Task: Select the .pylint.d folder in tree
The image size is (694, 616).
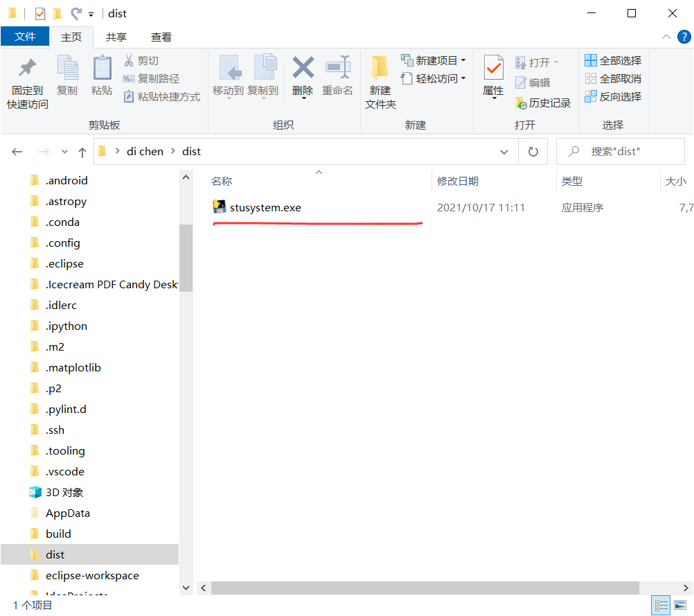Action: 66,410
